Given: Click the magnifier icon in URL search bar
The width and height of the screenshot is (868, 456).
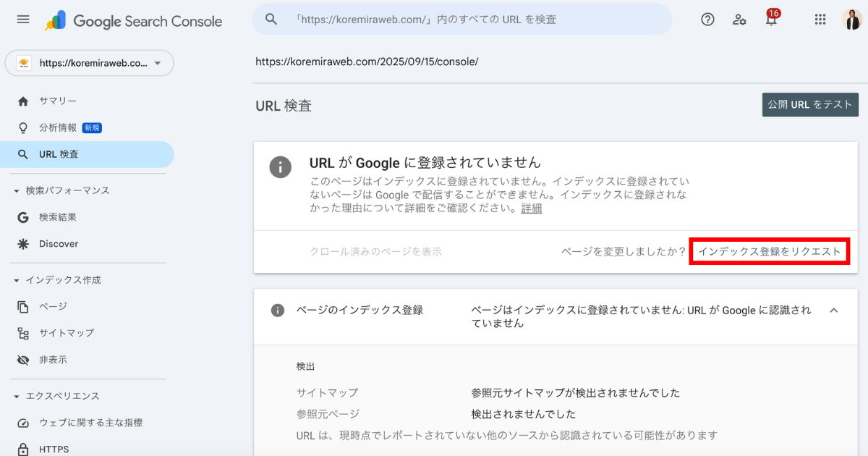Looking at the screenshot, I should [x=271, y=20].
